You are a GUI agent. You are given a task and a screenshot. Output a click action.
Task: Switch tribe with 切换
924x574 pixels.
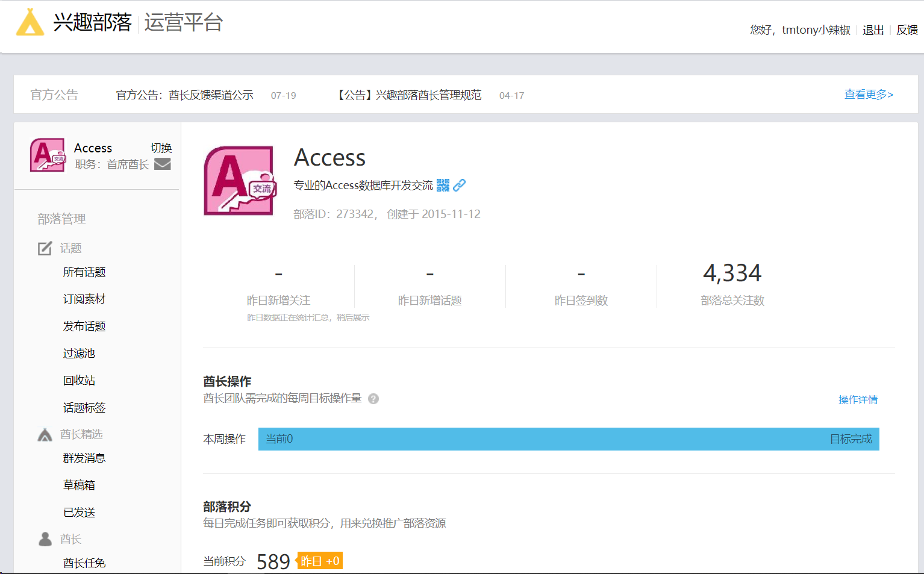(x=161, y=148)
